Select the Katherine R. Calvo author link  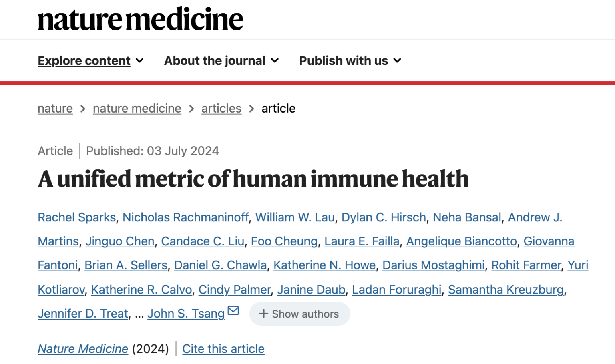[x=141, y=289]
